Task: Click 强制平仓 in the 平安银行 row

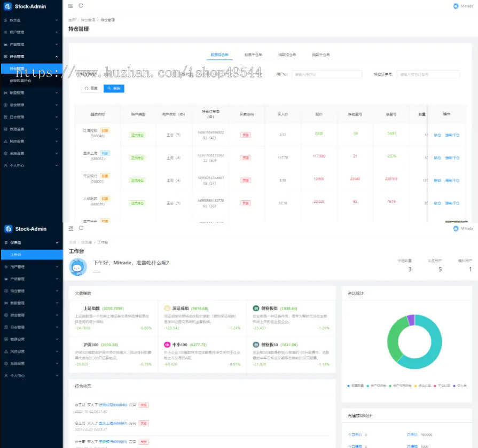Action: [x=452, y=180]
